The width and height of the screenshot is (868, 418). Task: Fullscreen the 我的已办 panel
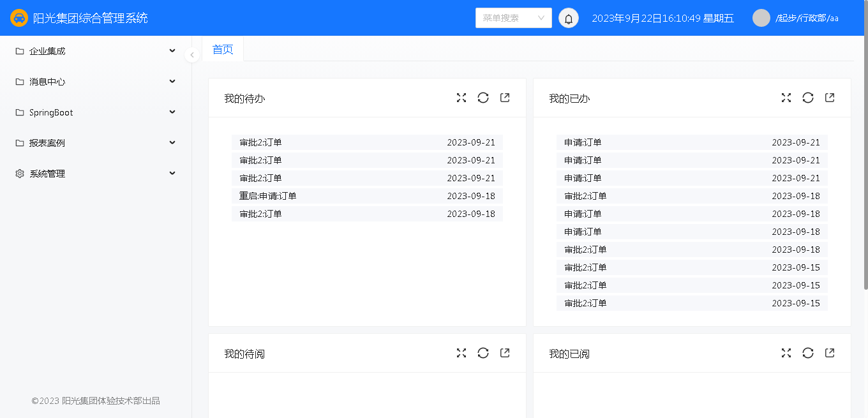tap(786, 98)
